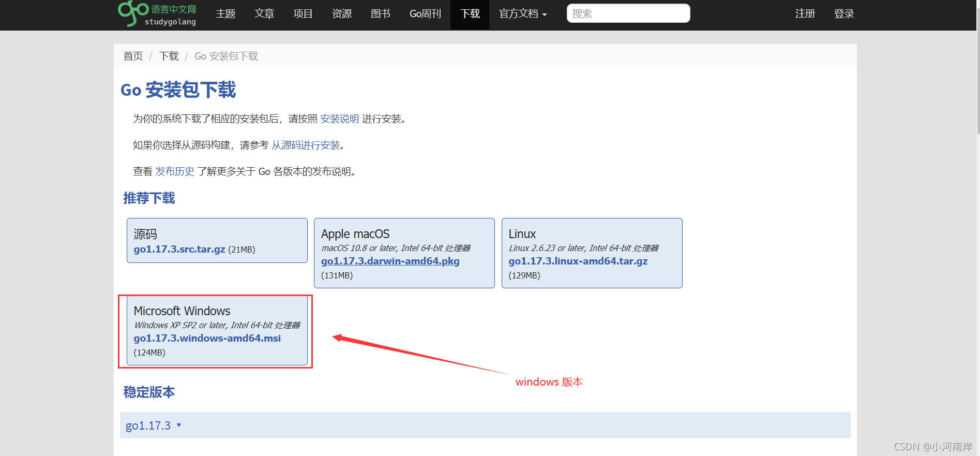Open the 图书 nav item
Screen dimensions: 980x456
[381, 14]
